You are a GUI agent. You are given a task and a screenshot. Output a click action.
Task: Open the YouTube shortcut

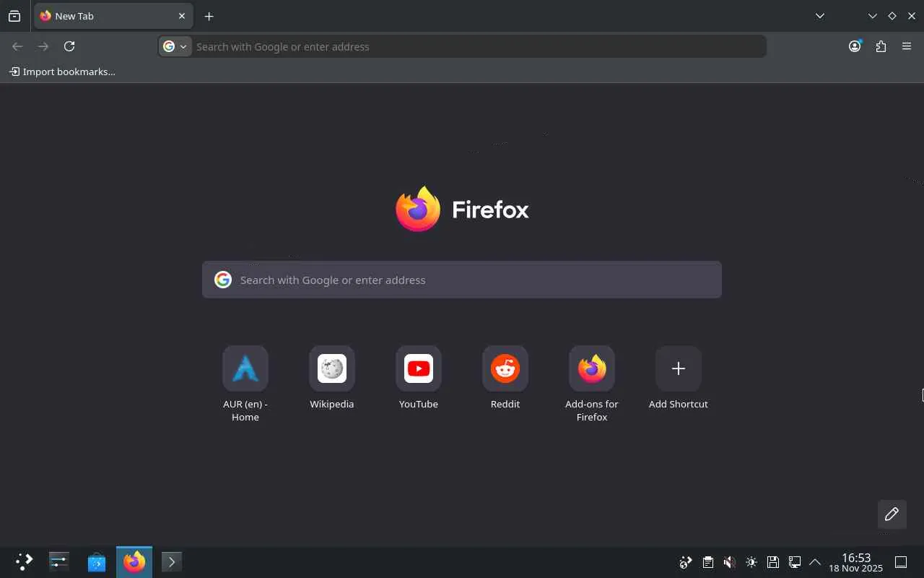(x=419, y=377)
